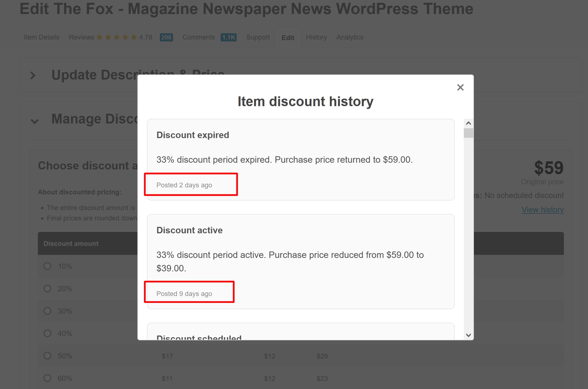Click the $59 original price value

click(549, 168)
